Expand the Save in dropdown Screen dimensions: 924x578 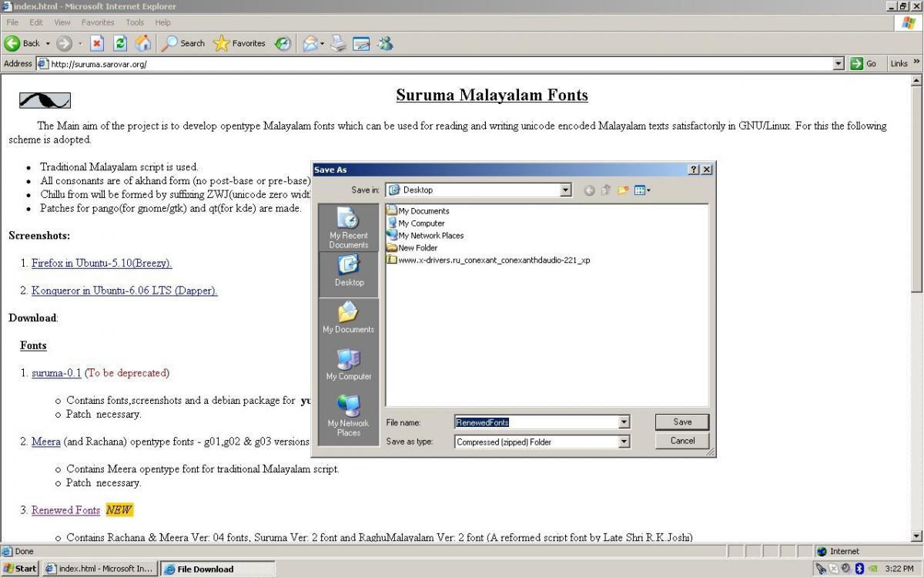566,190
